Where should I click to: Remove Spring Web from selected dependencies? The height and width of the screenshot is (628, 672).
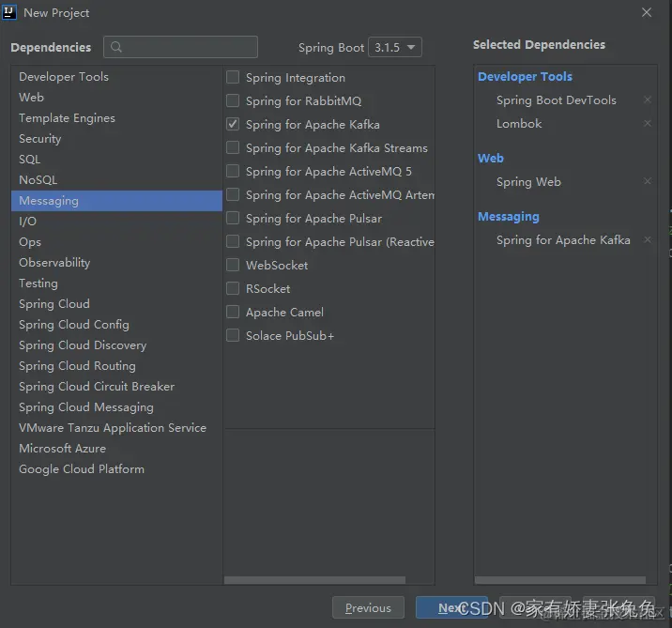(648, 181)
